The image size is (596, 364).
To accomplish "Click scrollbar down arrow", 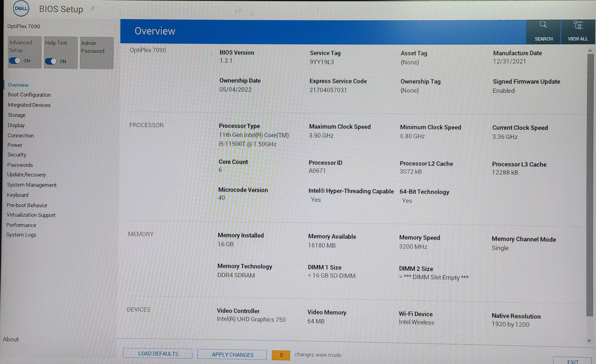I will click(590, 341).
